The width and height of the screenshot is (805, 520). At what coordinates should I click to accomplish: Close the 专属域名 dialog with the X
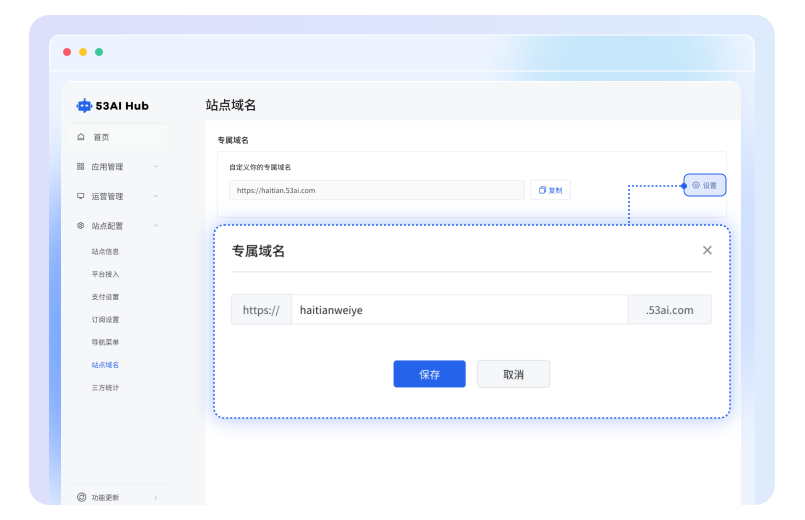(x=707, y=250)
